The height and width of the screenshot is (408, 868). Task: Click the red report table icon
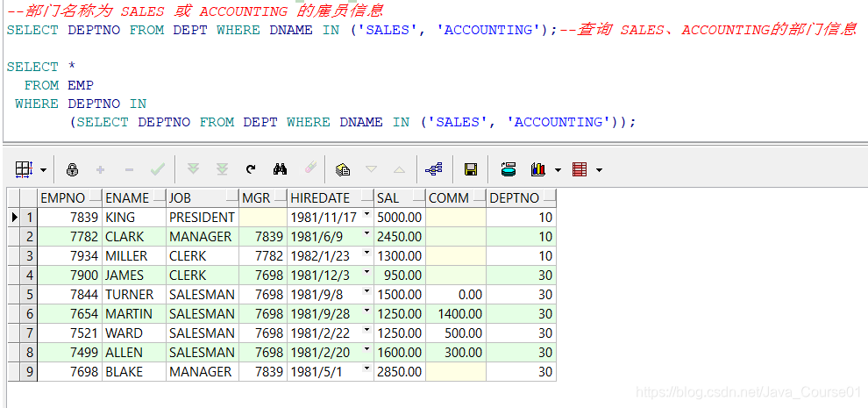[x=579, y=169]
